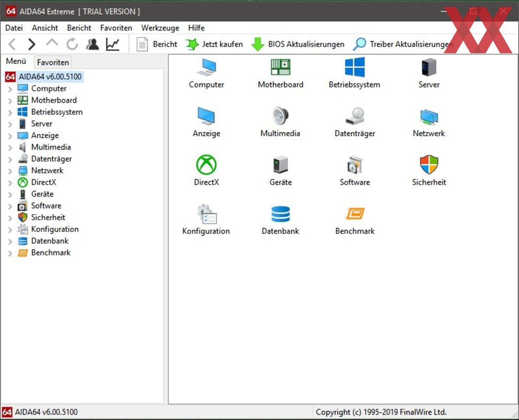Viewport: 519px width, 420px height.
Task: Open the Konfiguration icon in main pane
Action: point(206,214)
